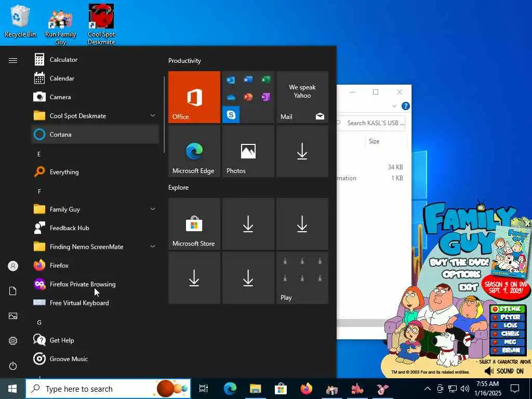532x399 pixels.
Task: Launch Free Virtual Keyboard
Action: tap(95, 303)
